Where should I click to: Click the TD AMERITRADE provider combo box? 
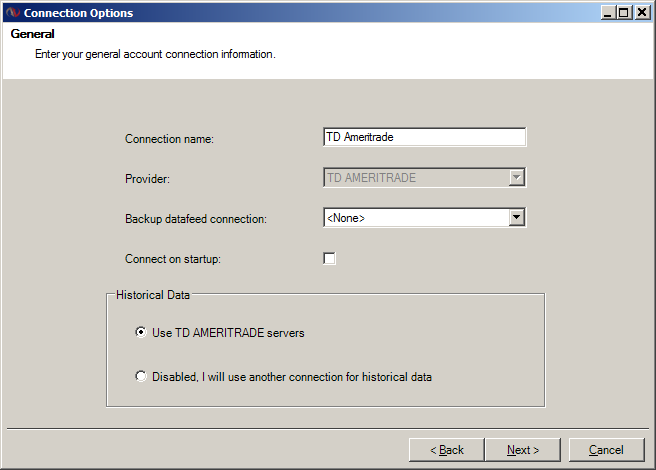(x=415, y=178)
